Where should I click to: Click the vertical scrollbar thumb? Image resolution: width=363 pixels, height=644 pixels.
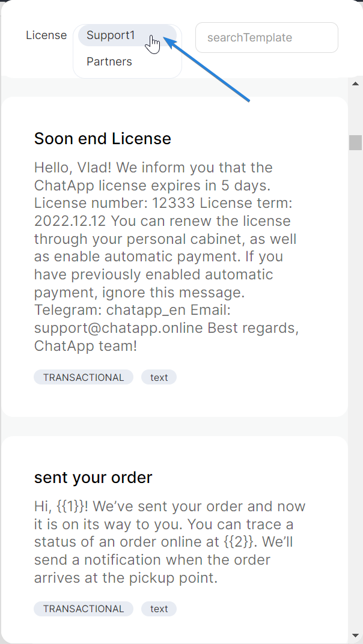tap(355, 142)
